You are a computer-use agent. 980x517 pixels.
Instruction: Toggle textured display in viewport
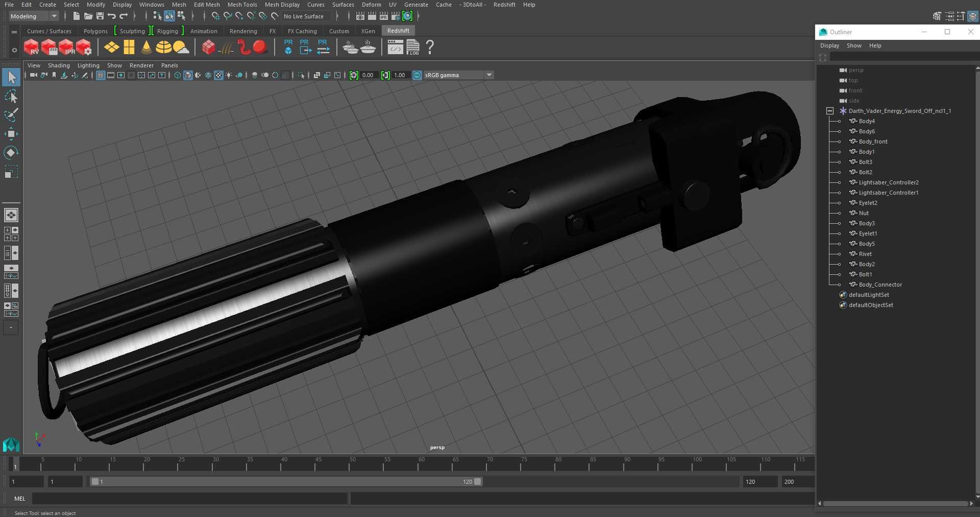click(x=218, y=75)
